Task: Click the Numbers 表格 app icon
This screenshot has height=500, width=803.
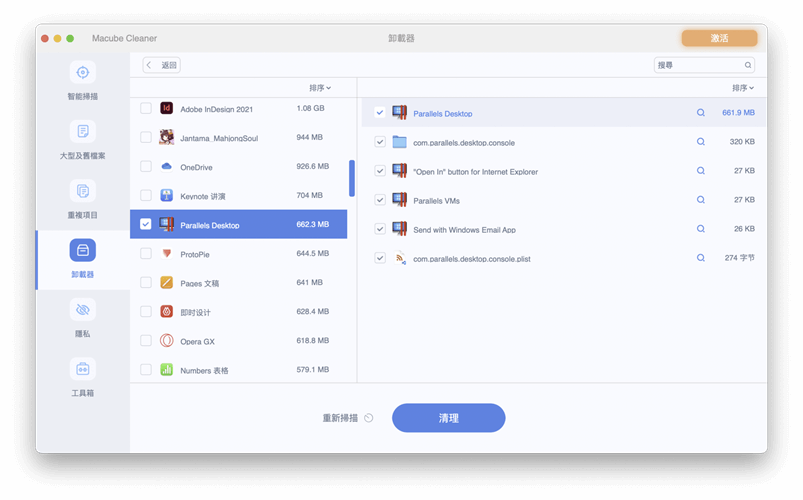Action: pyautogui.click(x=166, y=369)
